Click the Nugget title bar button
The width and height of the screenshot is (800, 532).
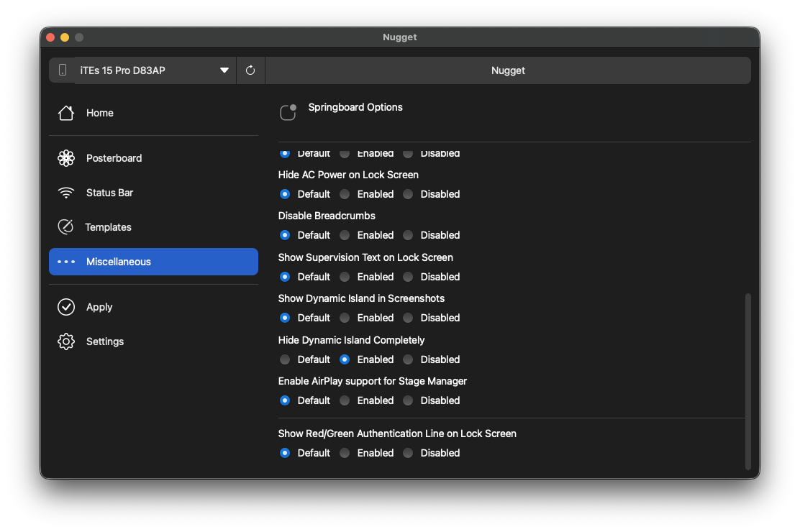[x=508, y=70]
